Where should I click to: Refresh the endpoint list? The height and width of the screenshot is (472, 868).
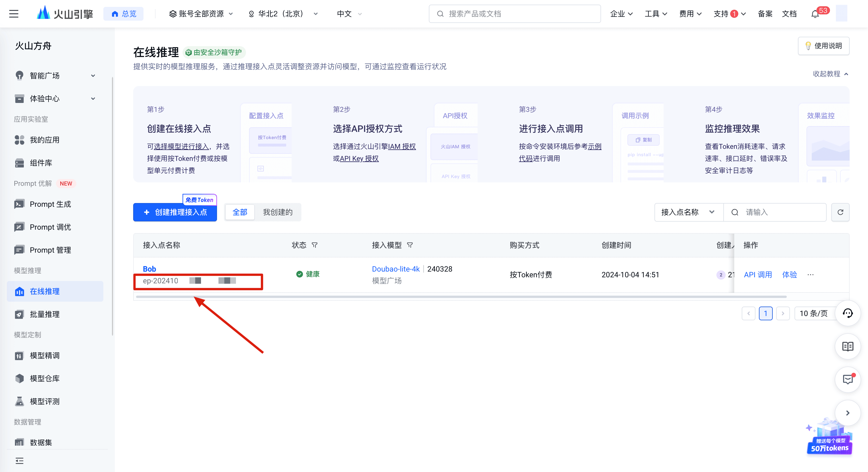(x=840, y=212)
